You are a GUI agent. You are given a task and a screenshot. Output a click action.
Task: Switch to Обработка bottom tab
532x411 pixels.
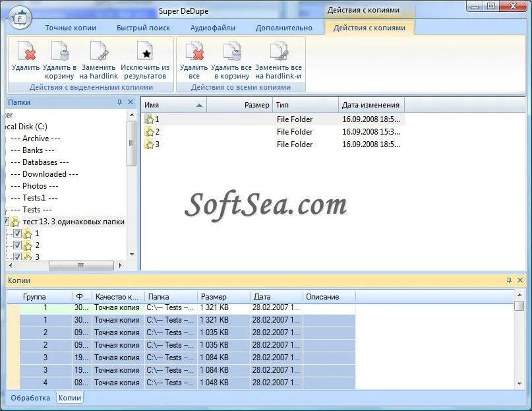click(30, 398)
